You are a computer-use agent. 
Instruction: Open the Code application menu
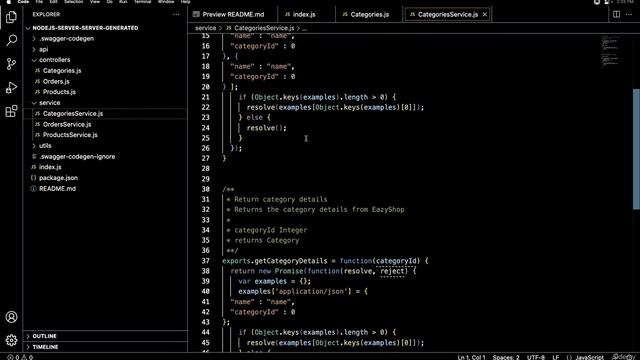pyautogui.click(x=23, y=2)
